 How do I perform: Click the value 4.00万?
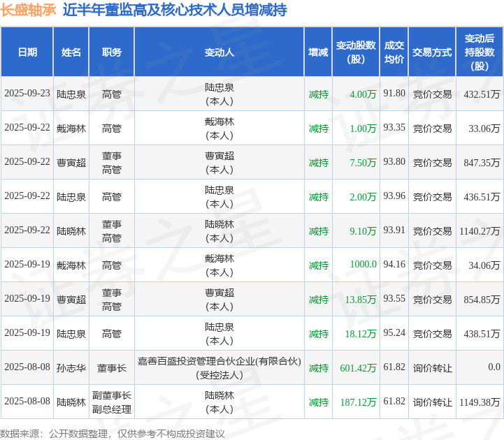363,94
